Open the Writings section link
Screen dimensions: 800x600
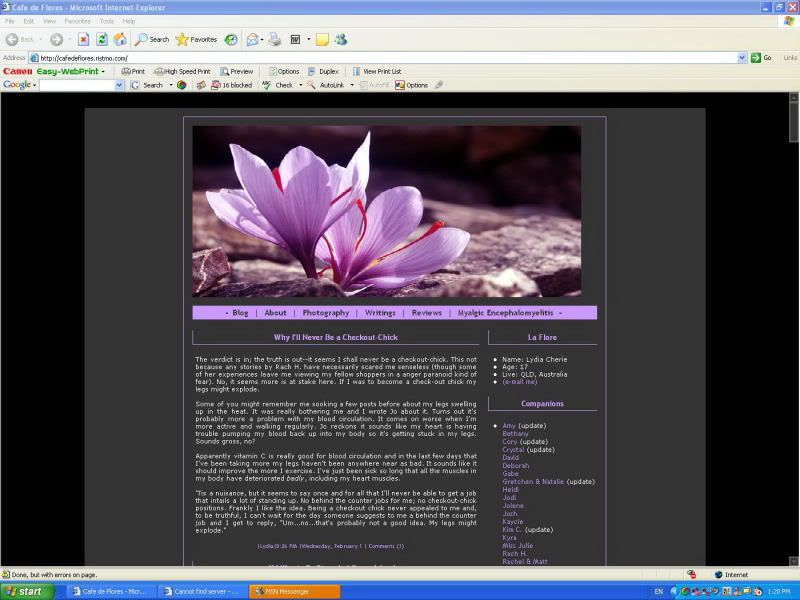coord(380,313)
